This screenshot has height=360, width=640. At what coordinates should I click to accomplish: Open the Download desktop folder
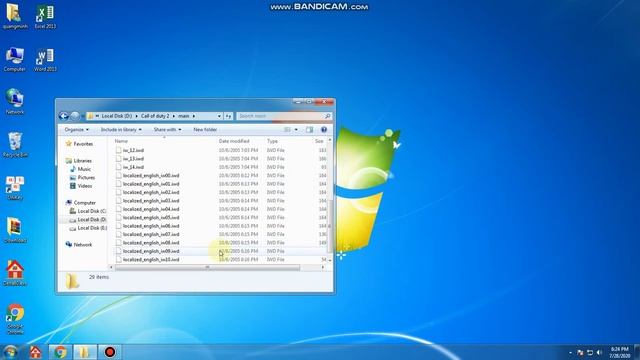pos(15,231)
